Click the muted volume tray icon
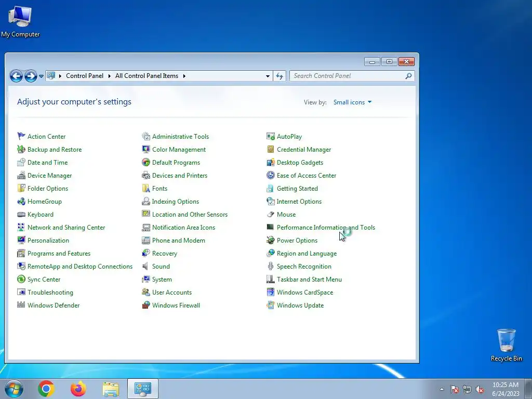Viewport: 532px width, 399px height. click(x=480, y=390)
